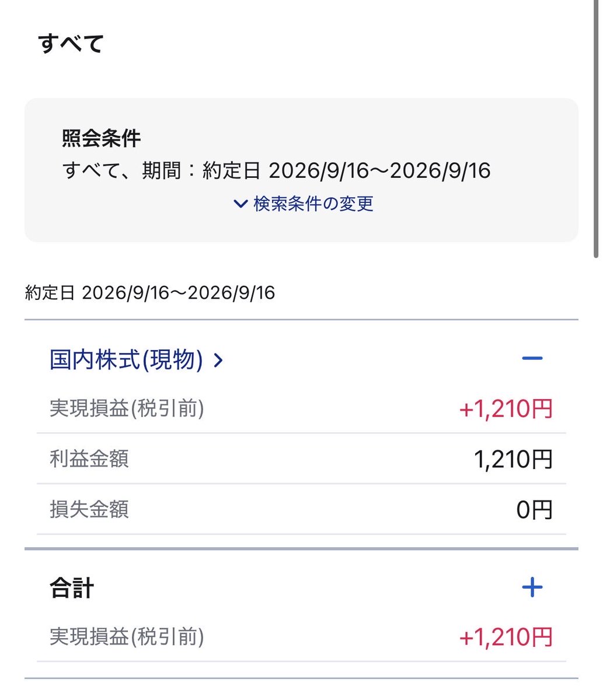The image size is (603, 700).
Task: Click 実現損益 +1,210円 under 国内株式
Action: 506,409
